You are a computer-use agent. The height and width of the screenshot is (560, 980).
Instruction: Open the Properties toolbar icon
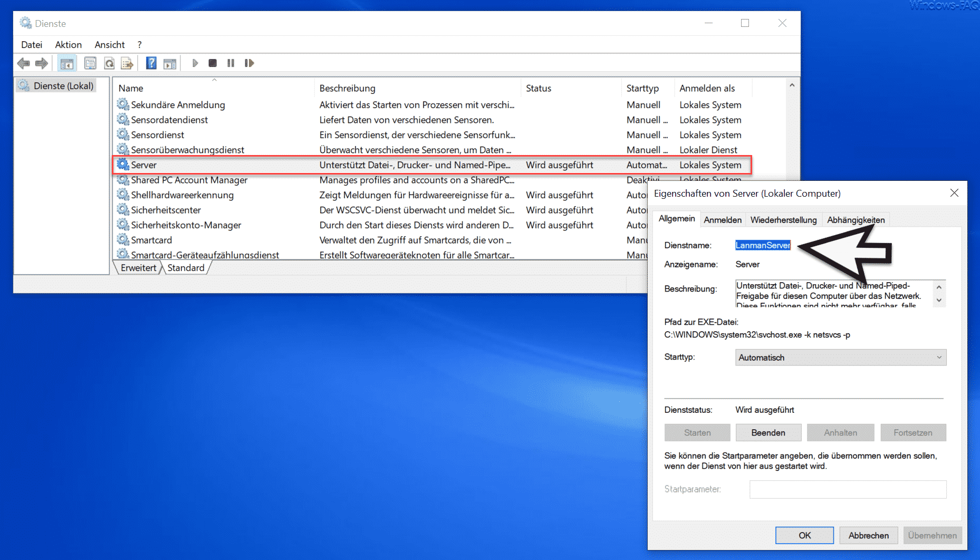90,63
